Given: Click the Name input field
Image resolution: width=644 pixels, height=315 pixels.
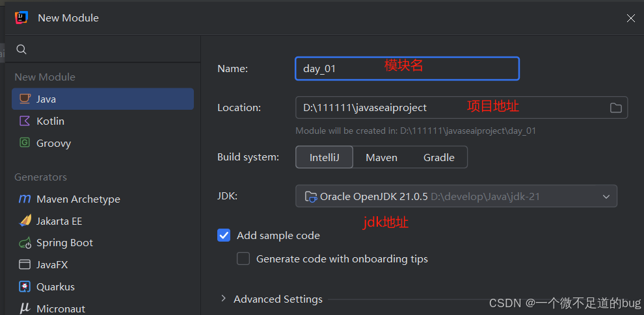Looking at the screenshot, I should pyautogui.click(x=407, y=68).
